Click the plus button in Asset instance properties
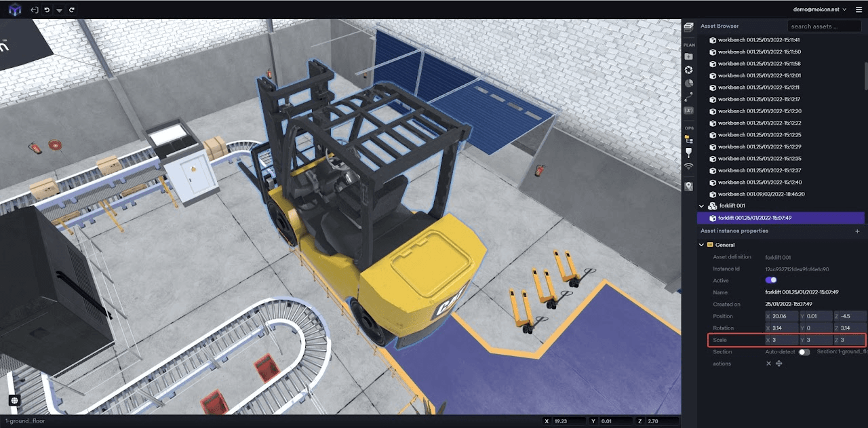This screenshot has height=428, width=868. [857, 231]
